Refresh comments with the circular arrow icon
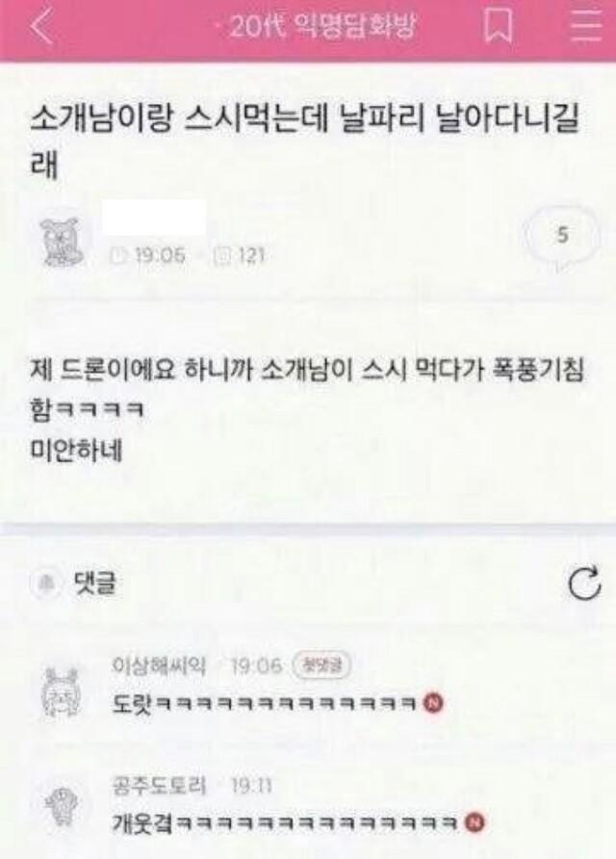The width and height of the screenshot is (616, 859). [584, 583]
